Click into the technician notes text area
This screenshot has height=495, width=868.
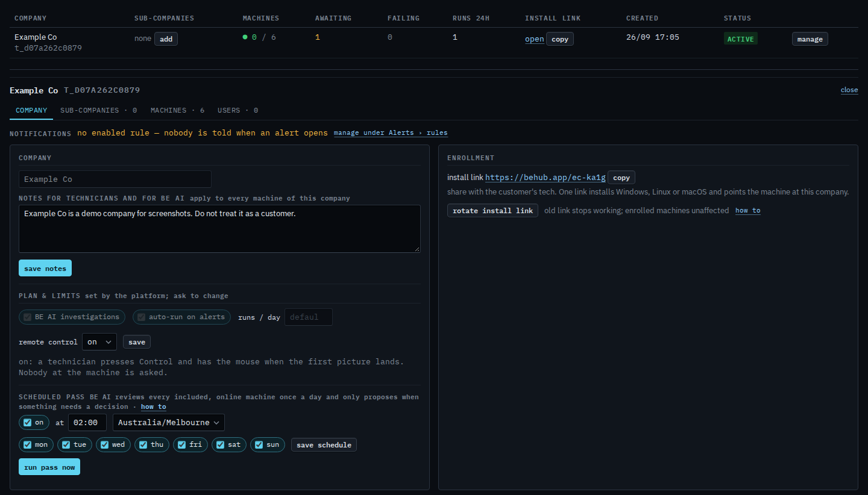pyautogui.click(x=219, y=228)
